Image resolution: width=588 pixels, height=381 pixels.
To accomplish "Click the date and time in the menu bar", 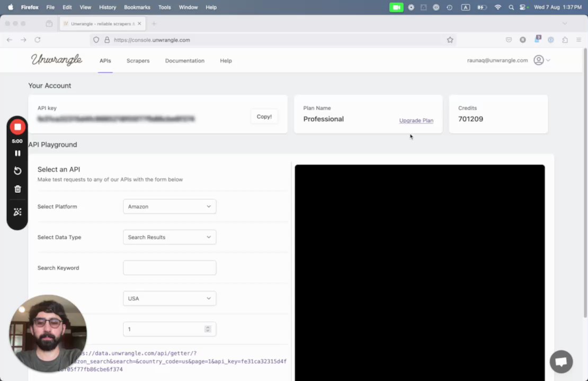I will (x=557, y=7).
